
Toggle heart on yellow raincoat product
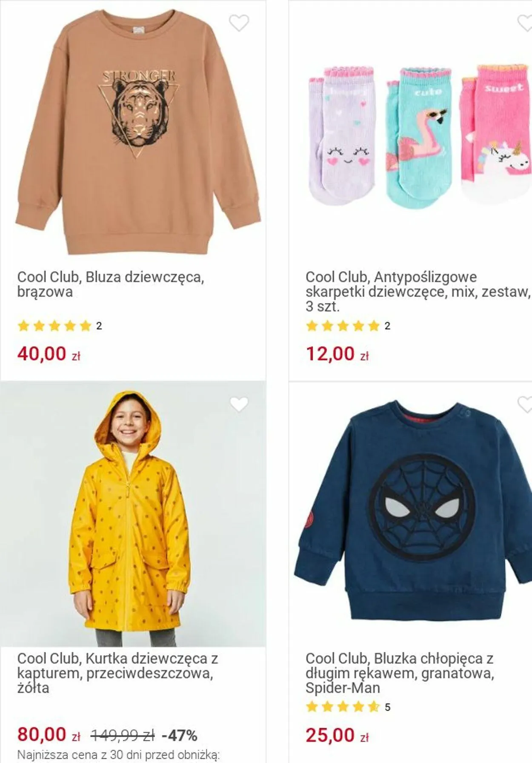pyautogui.click(x=239, y=404)
